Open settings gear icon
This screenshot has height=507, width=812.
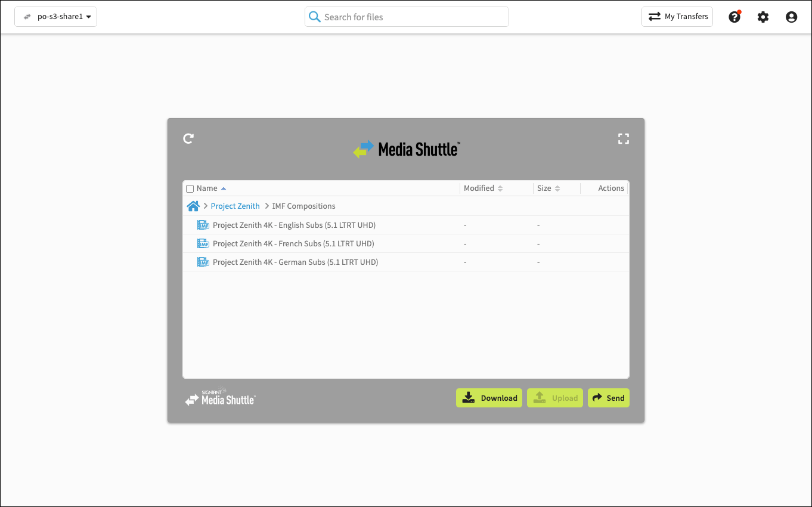coord(763,17)
